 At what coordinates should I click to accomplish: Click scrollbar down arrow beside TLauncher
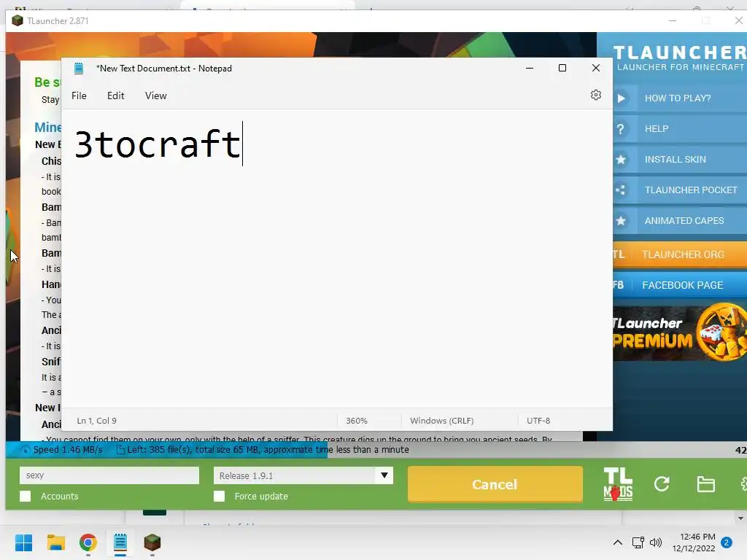tap(740, 518)
